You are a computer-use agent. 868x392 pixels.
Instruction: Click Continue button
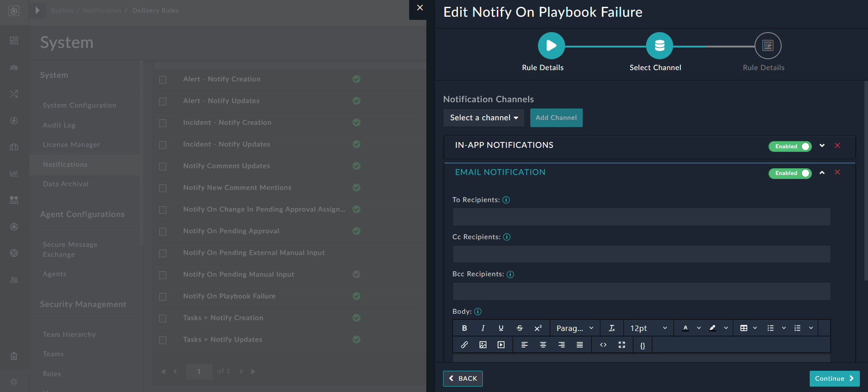tap(835, 378)
